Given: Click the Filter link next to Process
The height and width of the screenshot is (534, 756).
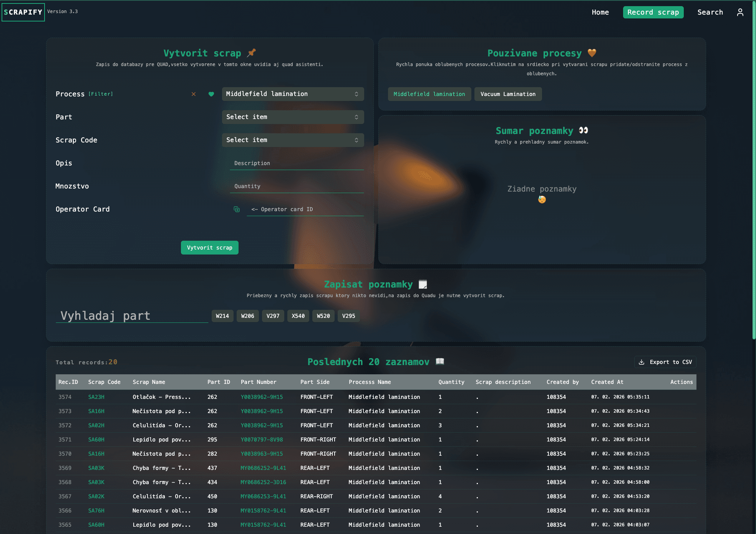Looking at the screenshot, I should [x=101, y=94].
